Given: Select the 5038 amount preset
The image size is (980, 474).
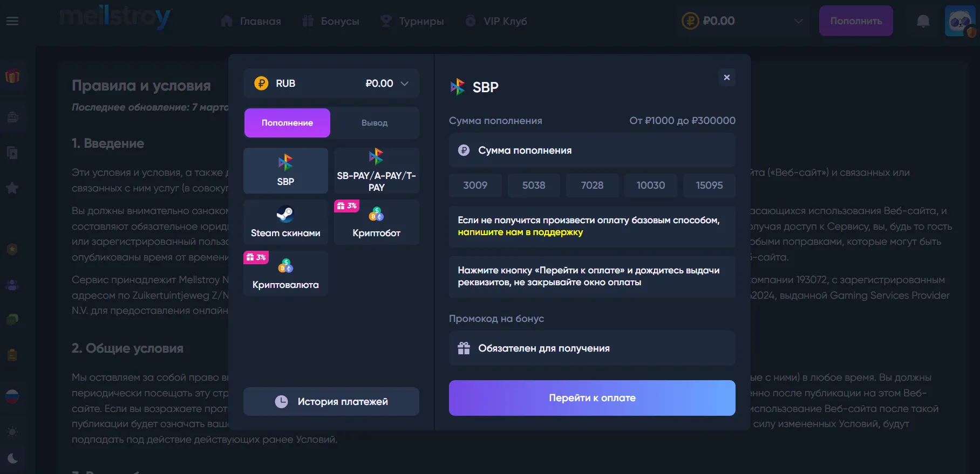Looking at the screenshot, I should pyautogui.click(x=534, y=185).
